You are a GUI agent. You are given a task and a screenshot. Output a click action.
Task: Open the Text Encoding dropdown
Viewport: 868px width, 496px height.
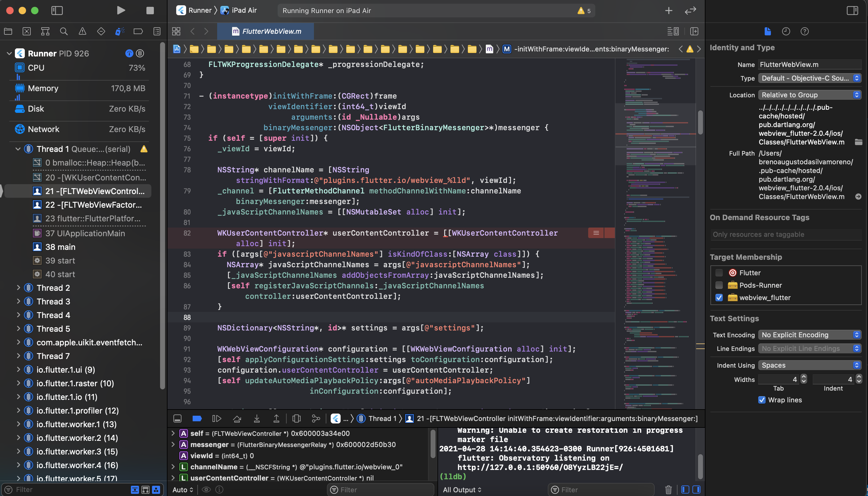point(809,335)
